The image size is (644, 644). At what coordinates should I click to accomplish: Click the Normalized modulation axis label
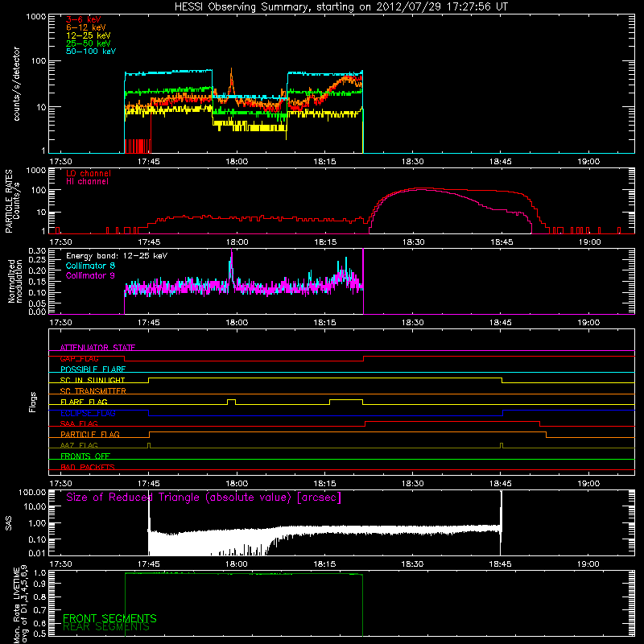point(14,281)
